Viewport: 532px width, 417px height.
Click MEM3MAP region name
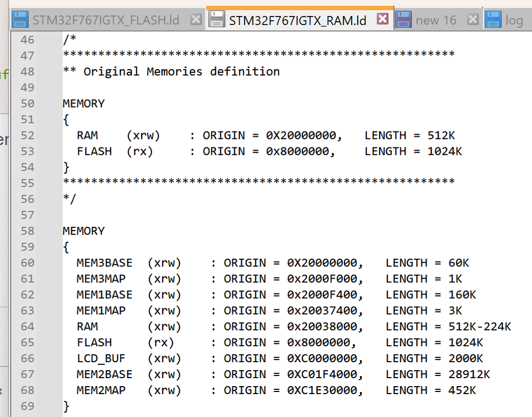pos(101,279)
